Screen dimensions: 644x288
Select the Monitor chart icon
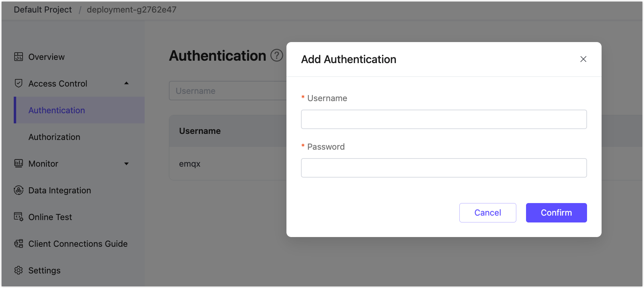pyautogui.click(x=19, y=163)
